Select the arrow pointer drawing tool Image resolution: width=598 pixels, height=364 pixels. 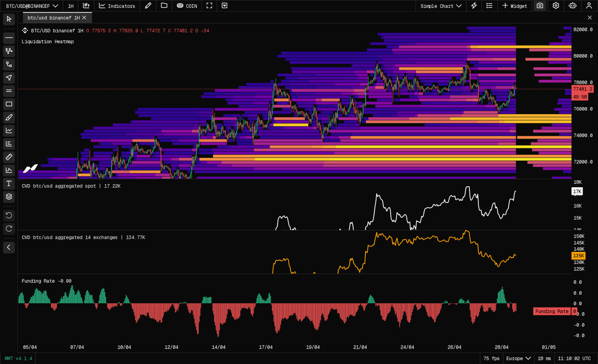[8, 77]
